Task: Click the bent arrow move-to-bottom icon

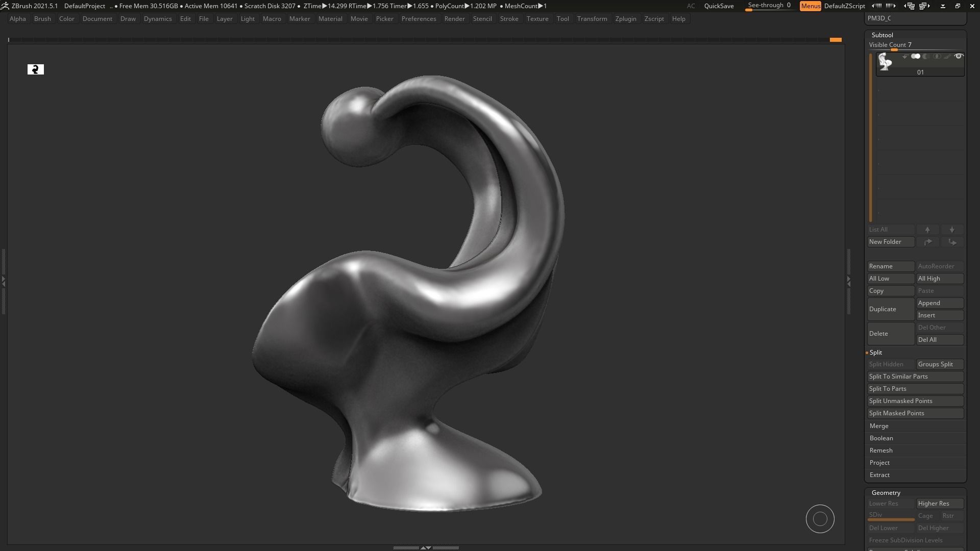Action: coord(952,242)
